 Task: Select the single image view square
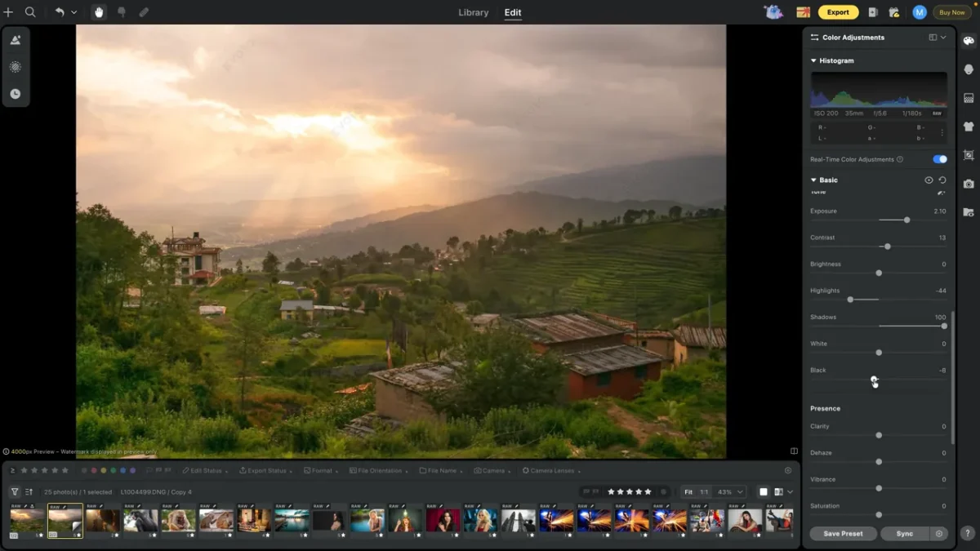[764, 492]
